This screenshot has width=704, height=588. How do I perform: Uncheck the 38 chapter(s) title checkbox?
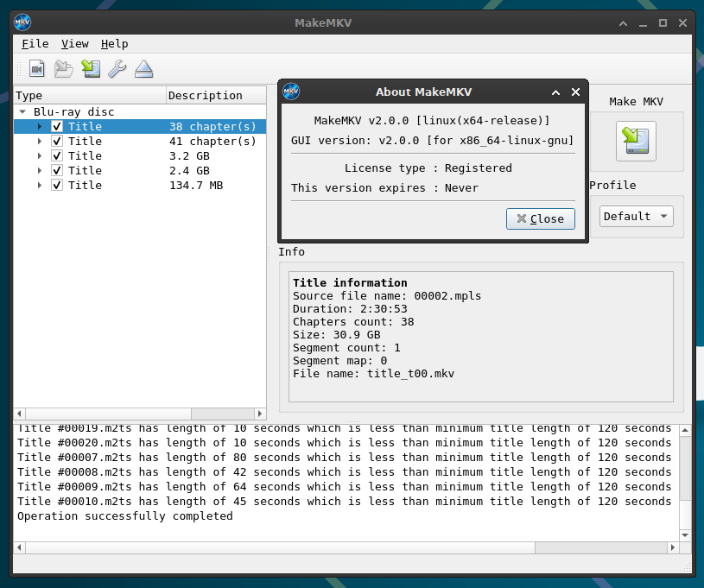pos(57,127)
